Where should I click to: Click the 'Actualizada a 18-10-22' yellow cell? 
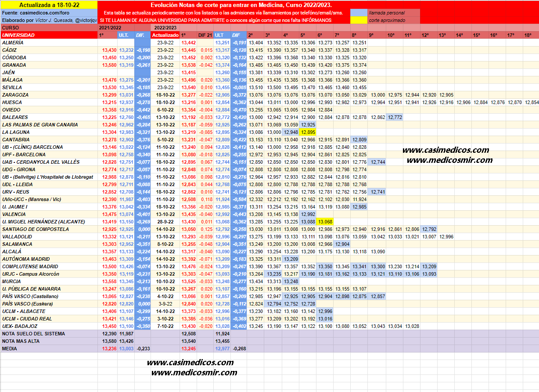(x=49, y=5)
